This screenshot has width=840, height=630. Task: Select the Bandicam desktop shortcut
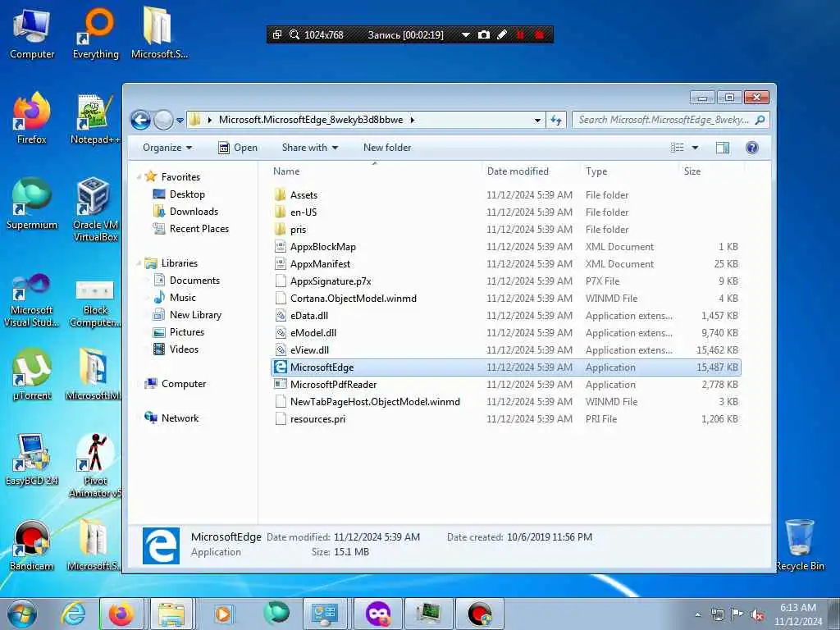(x=32, y=546)
